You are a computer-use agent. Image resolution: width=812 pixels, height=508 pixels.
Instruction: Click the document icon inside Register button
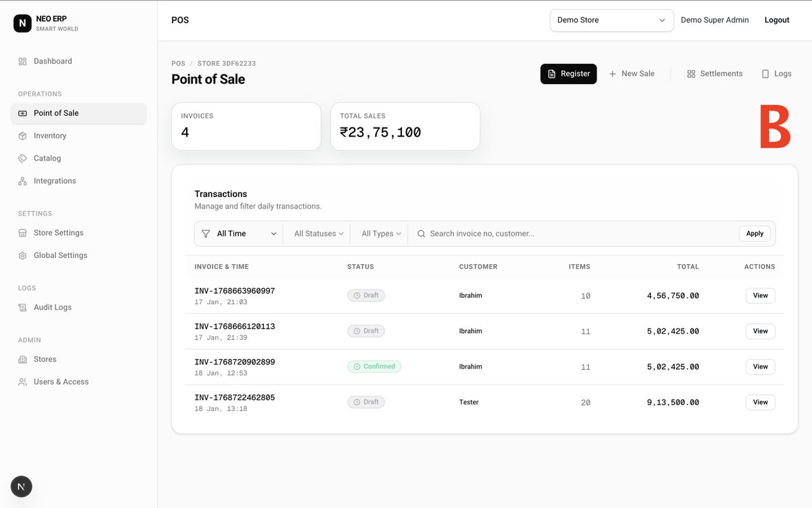[551, 74]
